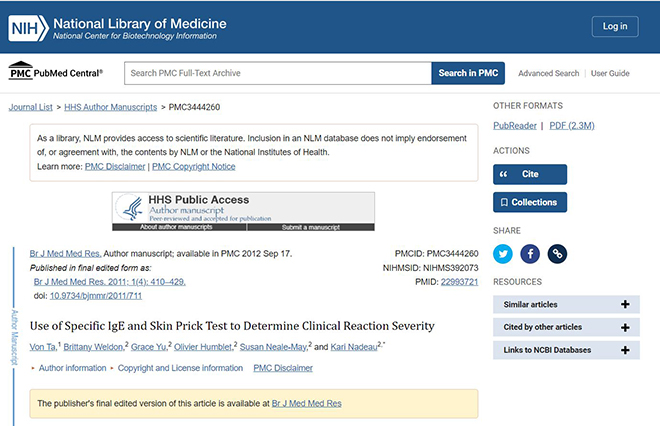Image resolution: width=660 pixels, height=426 pixels.
Task: Open the About author manuscripts tab
Action: point(176,227)
